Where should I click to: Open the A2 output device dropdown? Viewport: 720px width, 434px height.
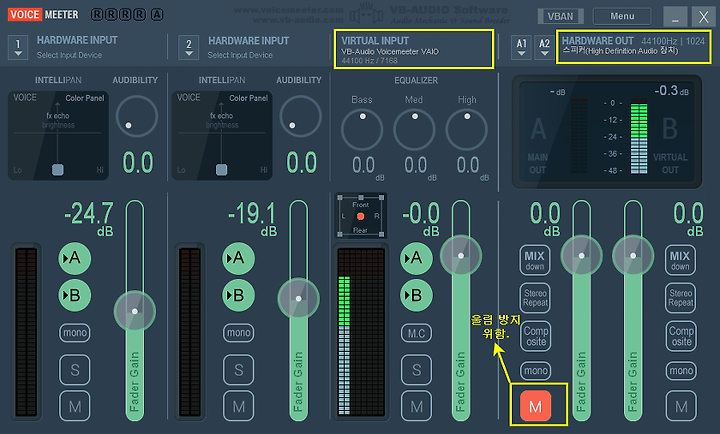pyautogui.click(x=544, y=47)
